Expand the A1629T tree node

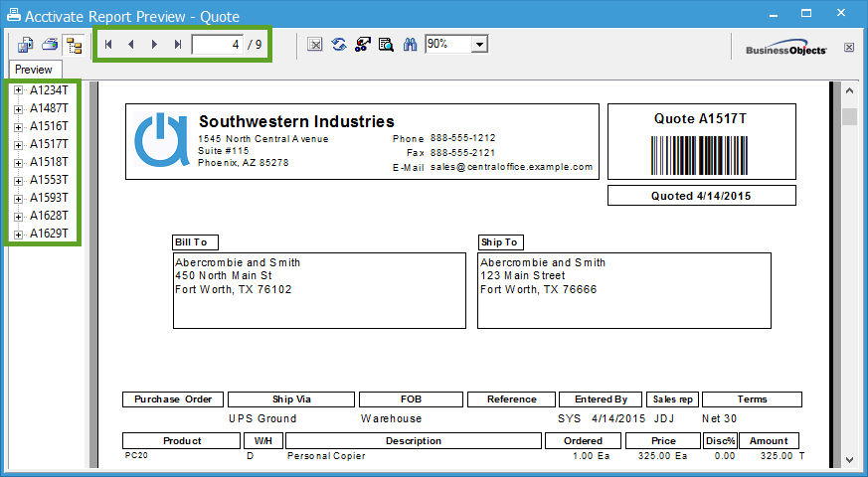(18, 235)
